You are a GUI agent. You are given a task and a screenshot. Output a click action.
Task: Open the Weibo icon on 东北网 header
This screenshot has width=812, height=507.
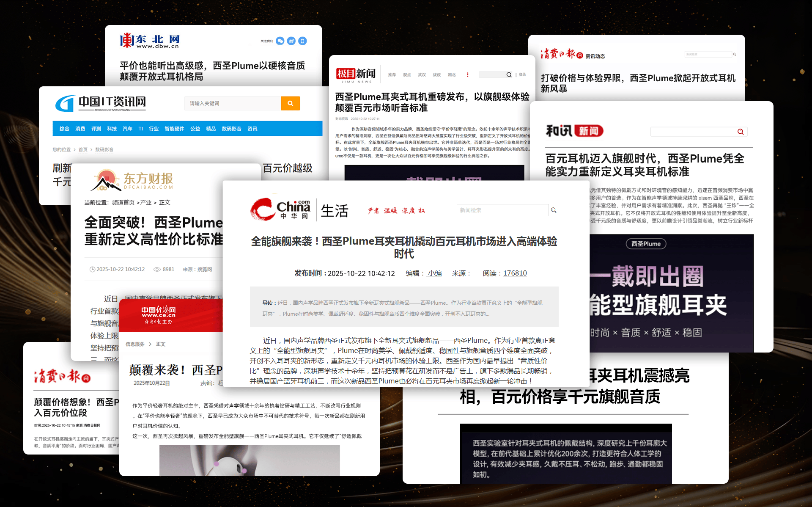pyautogui.click(x=291, y=41)
